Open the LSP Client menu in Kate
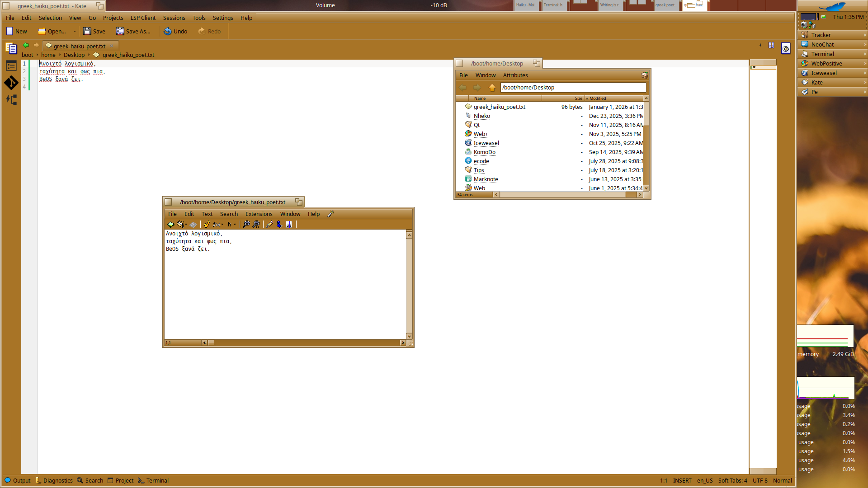868x488 pixels. pos(143,18)
